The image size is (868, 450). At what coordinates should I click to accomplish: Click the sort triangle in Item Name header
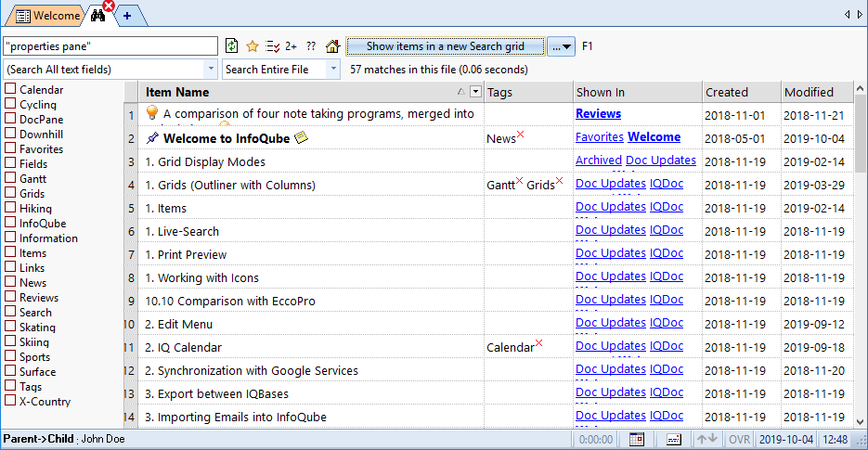460,92
